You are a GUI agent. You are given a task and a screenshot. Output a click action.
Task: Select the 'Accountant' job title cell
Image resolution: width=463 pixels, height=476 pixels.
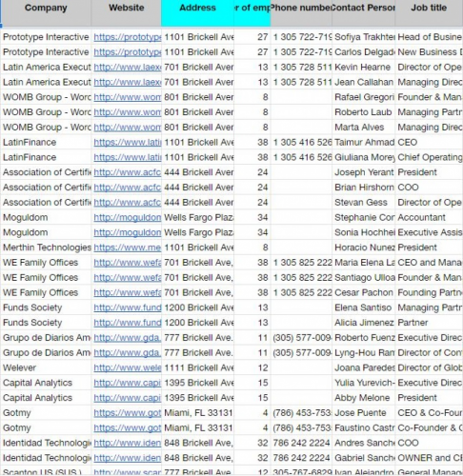click(x=429, y=218)
